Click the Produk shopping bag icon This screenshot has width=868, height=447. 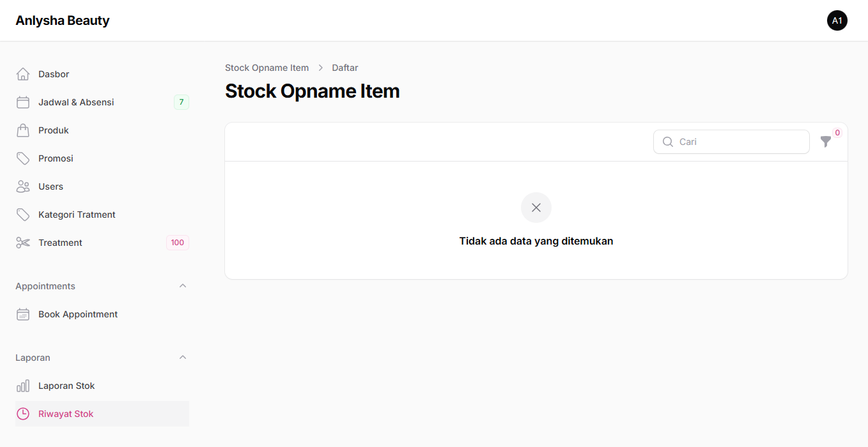tap(23, 130)
